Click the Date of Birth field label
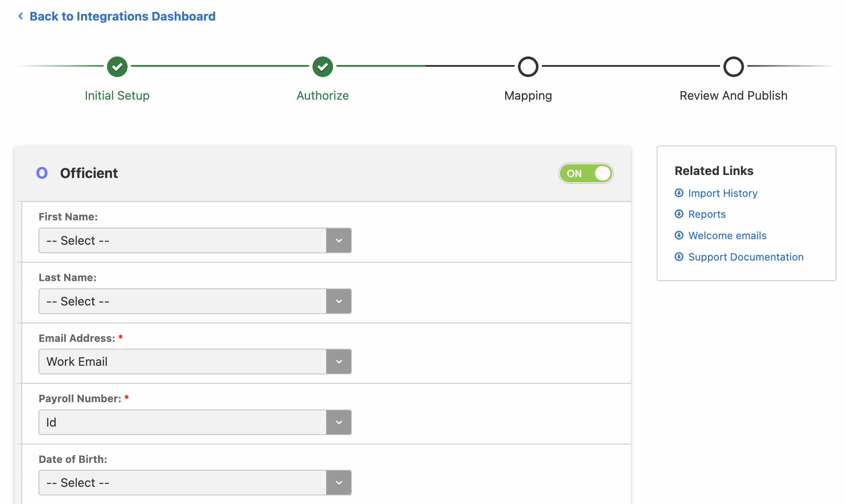This screenshot has height=504, width=845. tap(73, 459)
